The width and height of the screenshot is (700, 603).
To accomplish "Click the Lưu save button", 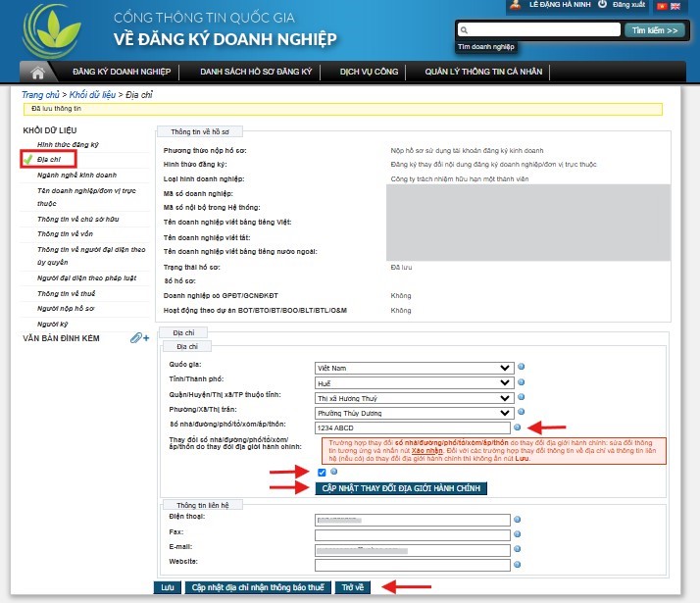I will 168,587.
